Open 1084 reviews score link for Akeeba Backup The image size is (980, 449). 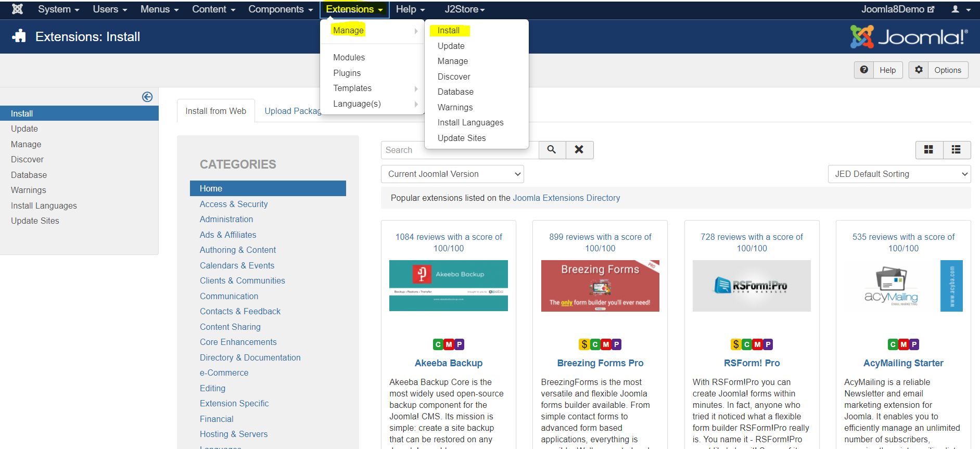point(449,242)
